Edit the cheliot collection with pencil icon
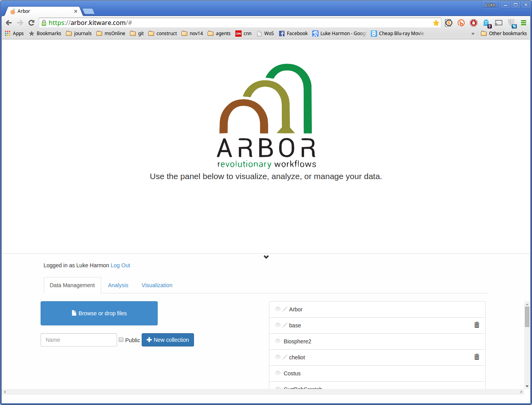This screenshot has width=532, height=405. pyautogui.click(x=285, y=357)
